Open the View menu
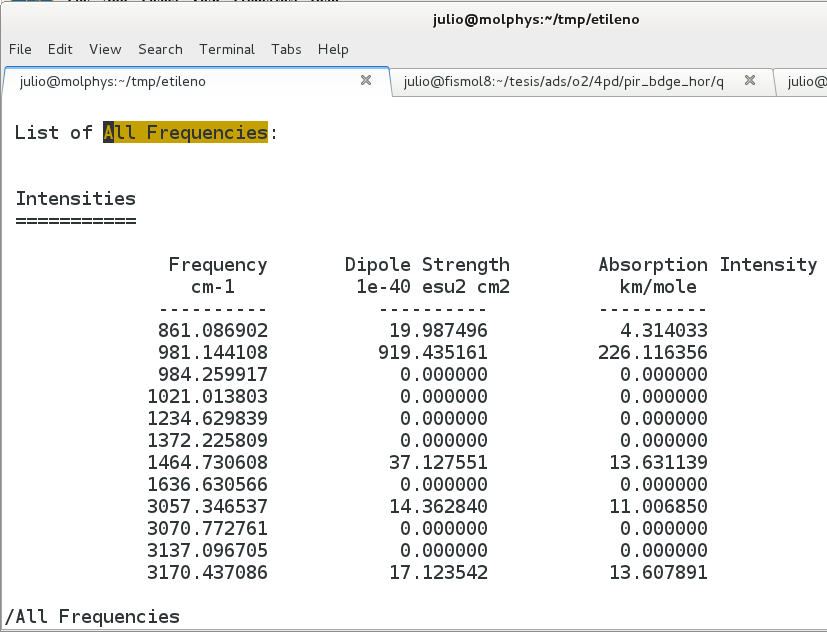The height and width of the screenshot is (637, 827). click(105, 49)
